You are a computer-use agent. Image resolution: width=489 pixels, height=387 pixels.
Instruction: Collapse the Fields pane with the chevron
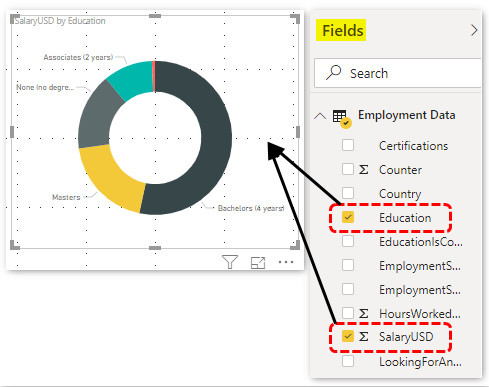474,30
